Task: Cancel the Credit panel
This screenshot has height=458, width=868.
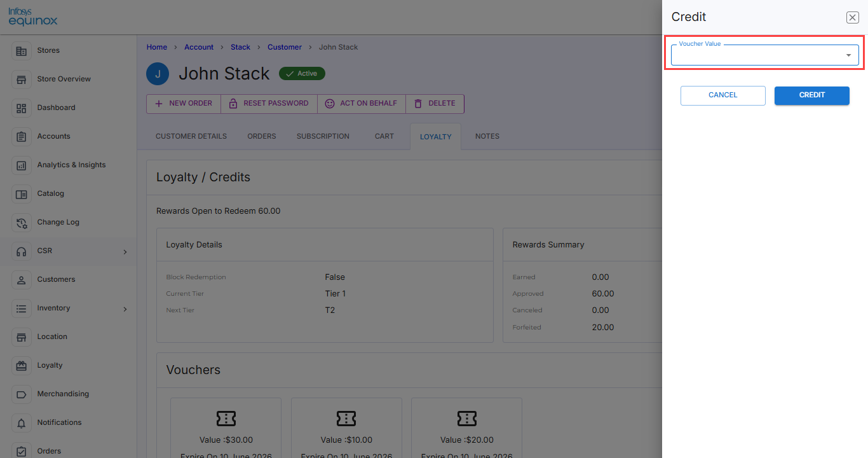Action: (723, 95)
